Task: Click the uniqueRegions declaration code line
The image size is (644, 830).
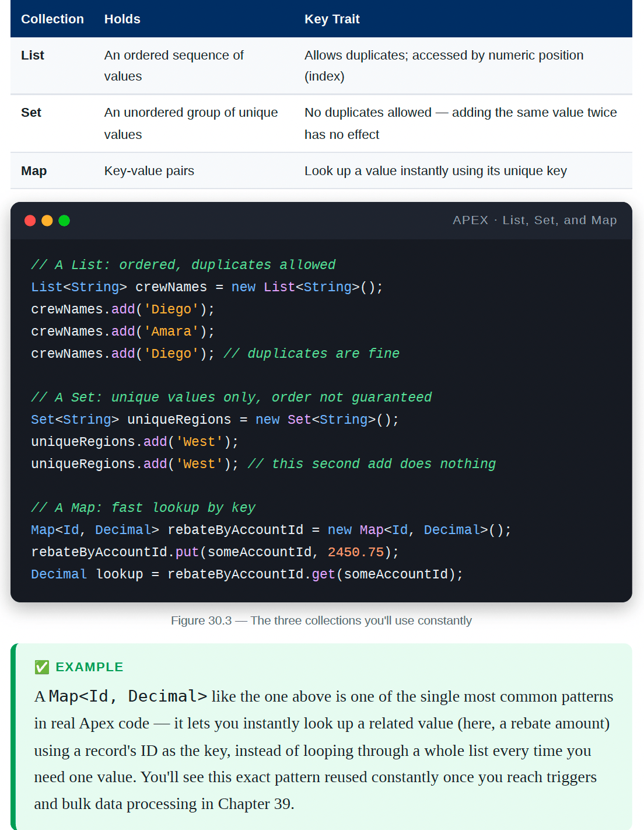Action: (215, 420)
